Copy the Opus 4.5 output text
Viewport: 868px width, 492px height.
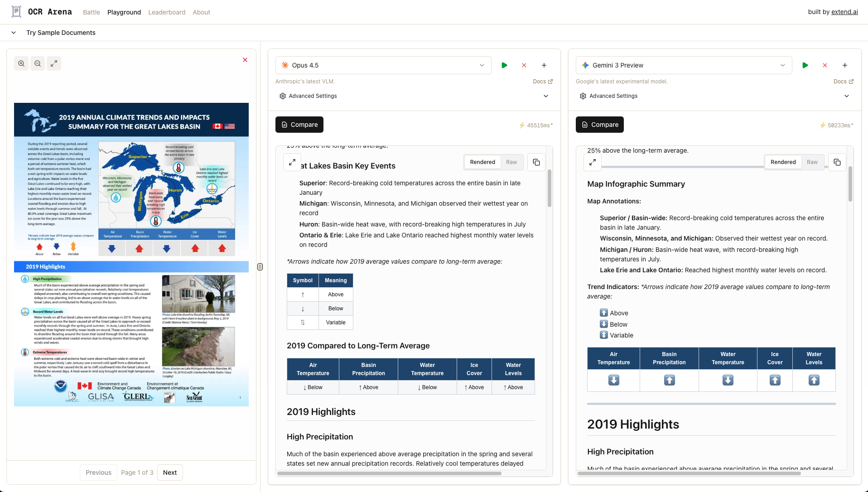pos(536,162)
